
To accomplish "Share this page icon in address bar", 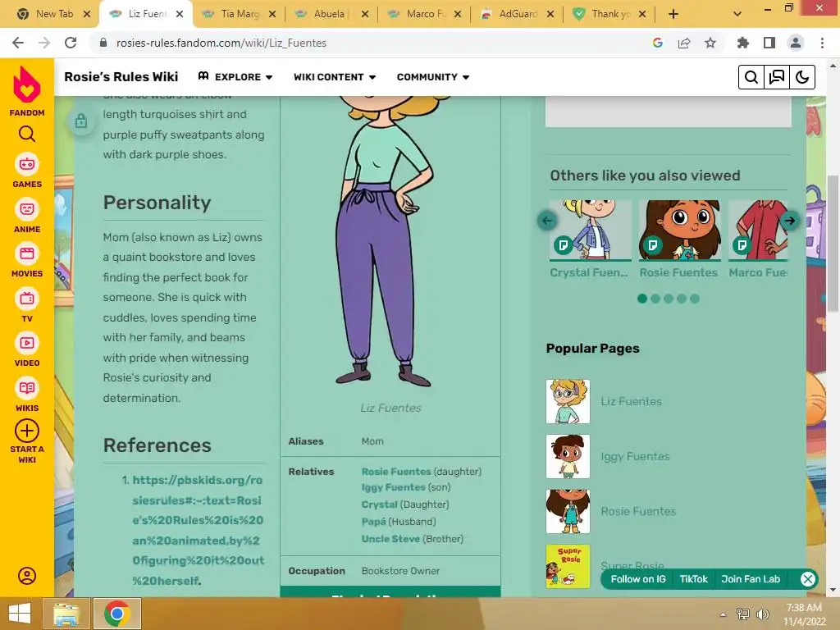I will tap(684, 43).
